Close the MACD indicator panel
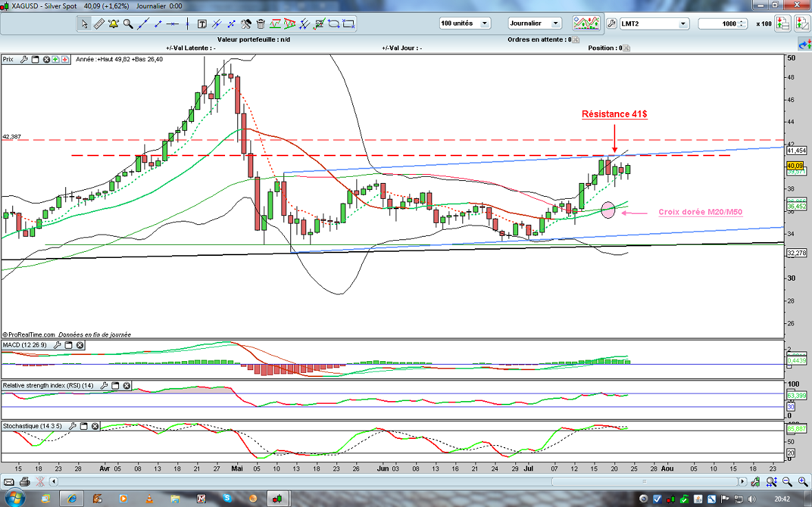The image size is (812, 507). click(80, 345)
